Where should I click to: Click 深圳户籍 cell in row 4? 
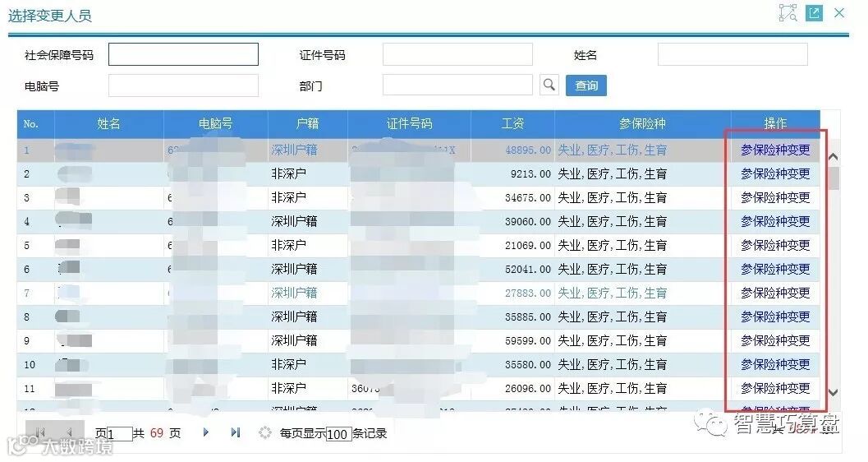294,221
